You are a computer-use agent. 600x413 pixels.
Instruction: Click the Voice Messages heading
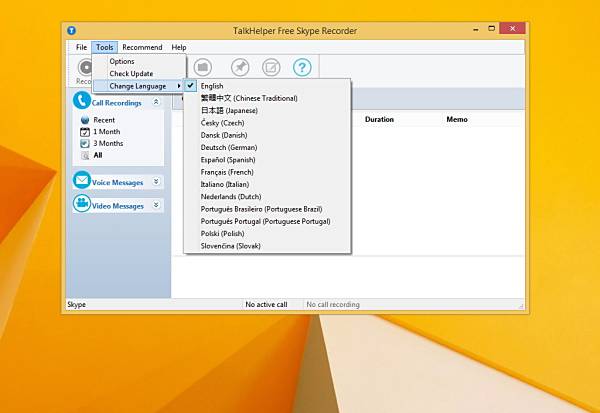117,183
